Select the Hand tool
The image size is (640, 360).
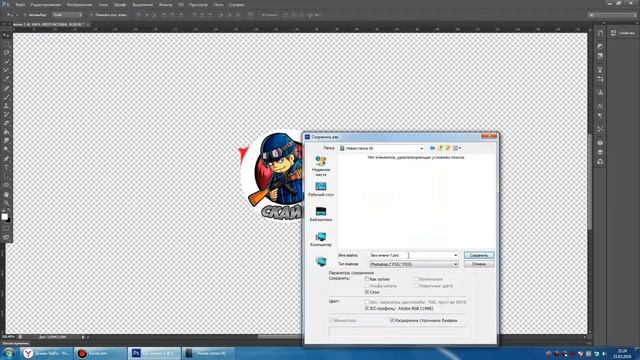(x=6, y=194)
